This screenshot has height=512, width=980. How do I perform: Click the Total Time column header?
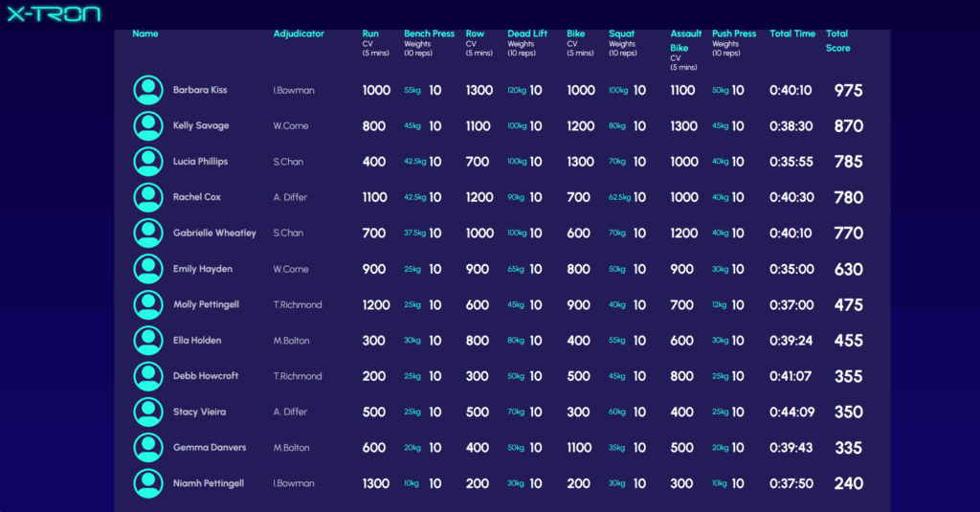point(792,33)
